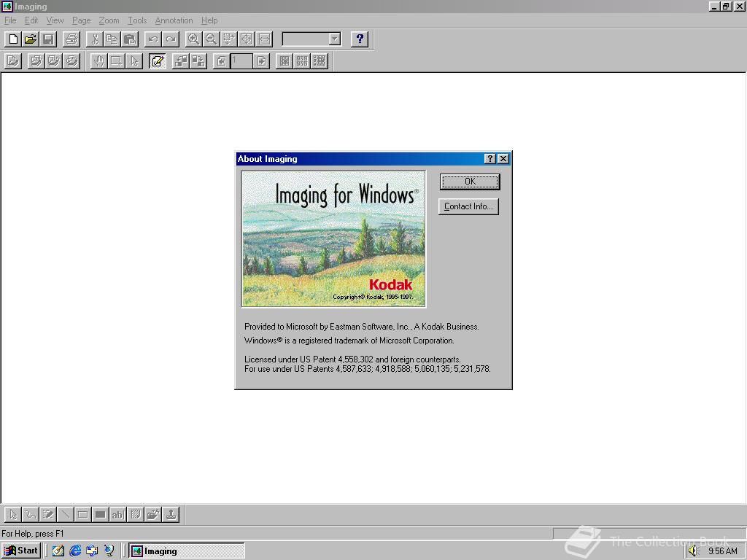Screen dimensions: 747x560
Task: Switch to One Page view icon
Action: 285,61
